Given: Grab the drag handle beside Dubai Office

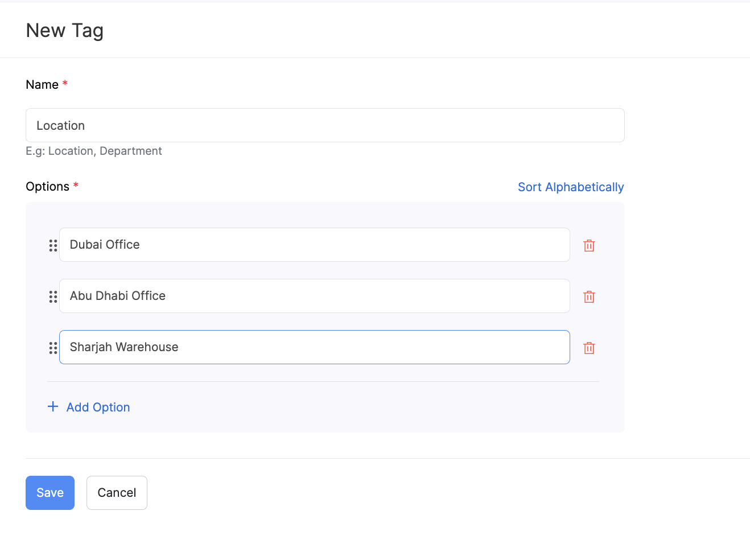Looking at the screenshot, I should click(53, 245).
